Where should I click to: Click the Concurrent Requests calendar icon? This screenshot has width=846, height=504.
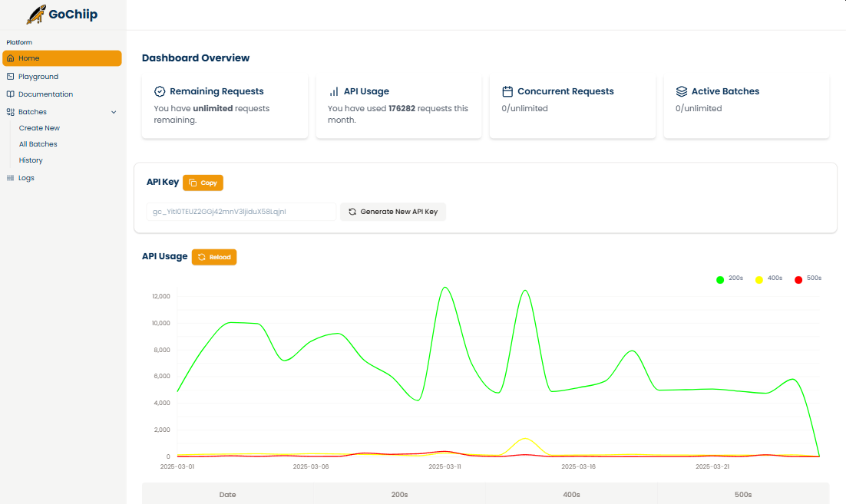coord(507,91)
